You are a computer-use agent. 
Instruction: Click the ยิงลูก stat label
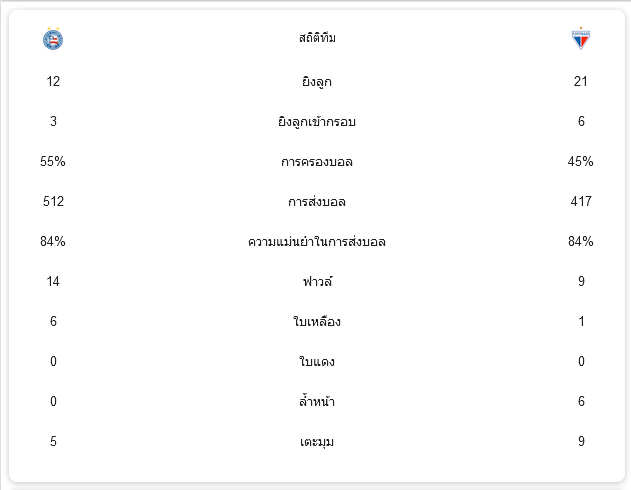(x=317, y=82)
